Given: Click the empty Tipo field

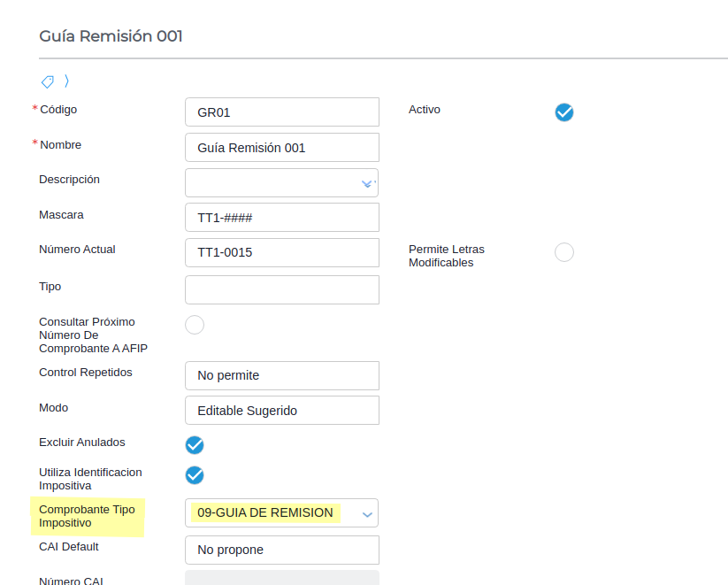Looking at the screenshot, I should (281, 289).
